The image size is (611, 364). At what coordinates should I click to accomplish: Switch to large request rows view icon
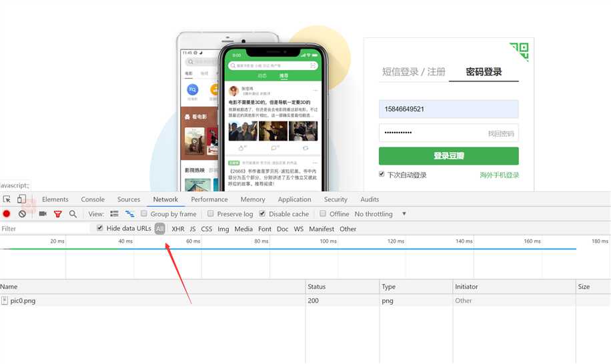pyautogui.click(x=114, y=214)
